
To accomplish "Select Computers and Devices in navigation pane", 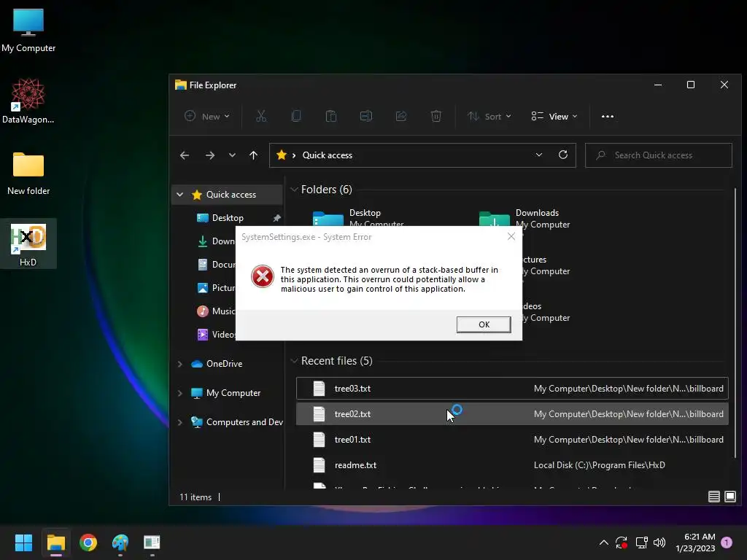I will click(x=244, y=422).
